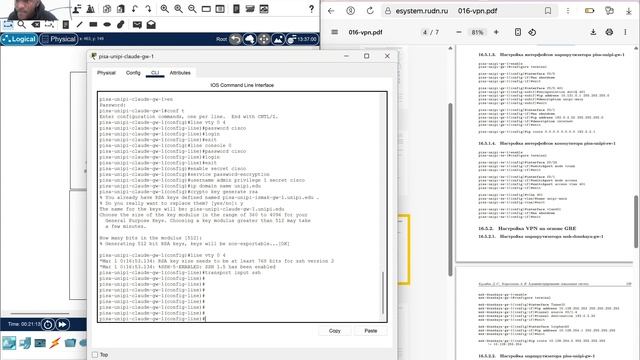The height and width of the screenshot is (360, 640).
Task: Click the Paste icon in Packet Tracer toolbar
Action: click(121, 9)
